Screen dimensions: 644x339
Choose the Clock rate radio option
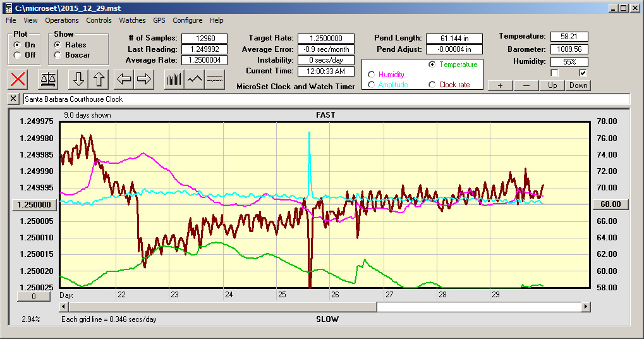click(432, 85)
